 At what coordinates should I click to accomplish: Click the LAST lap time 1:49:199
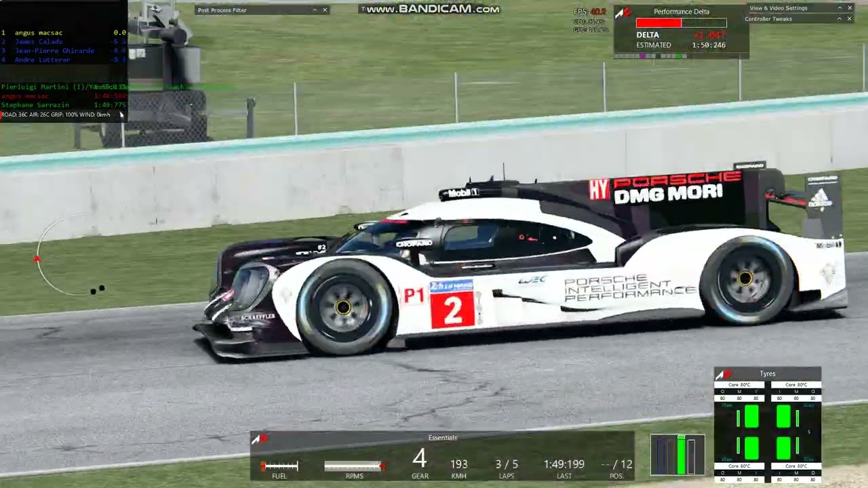point(564,464)
